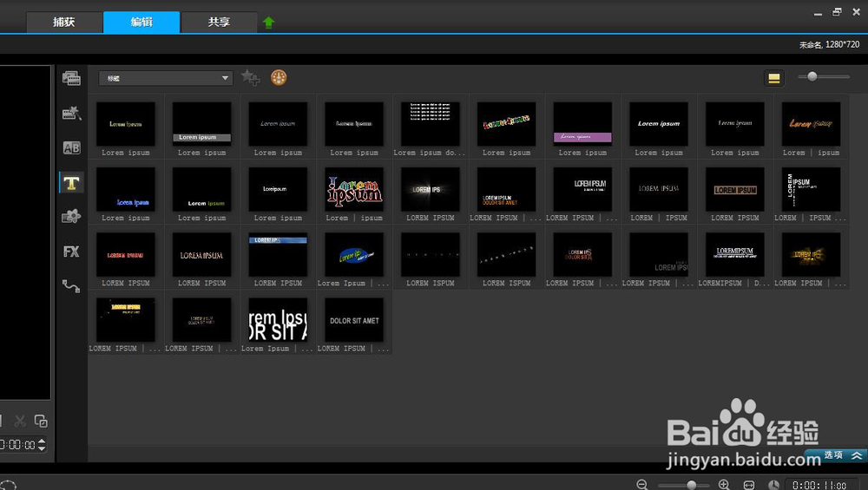Toggle the yellow library panel view icon

(x=774, y=79)
